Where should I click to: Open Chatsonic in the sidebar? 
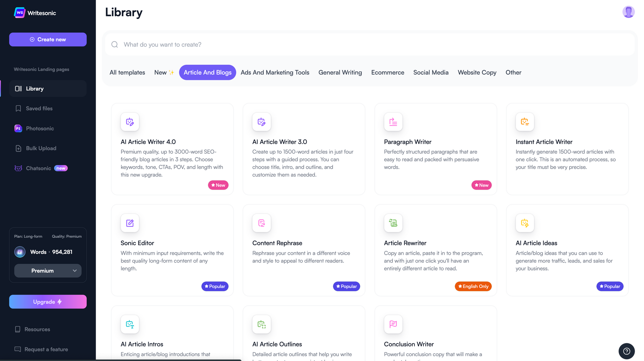pyautogui.click(x=38, y=168)
